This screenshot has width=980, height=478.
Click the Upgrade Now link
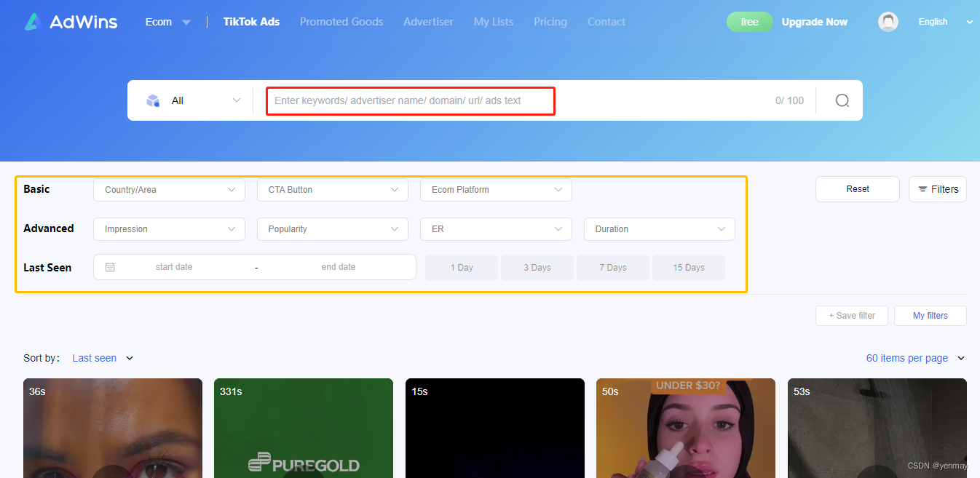click(815, 22)
